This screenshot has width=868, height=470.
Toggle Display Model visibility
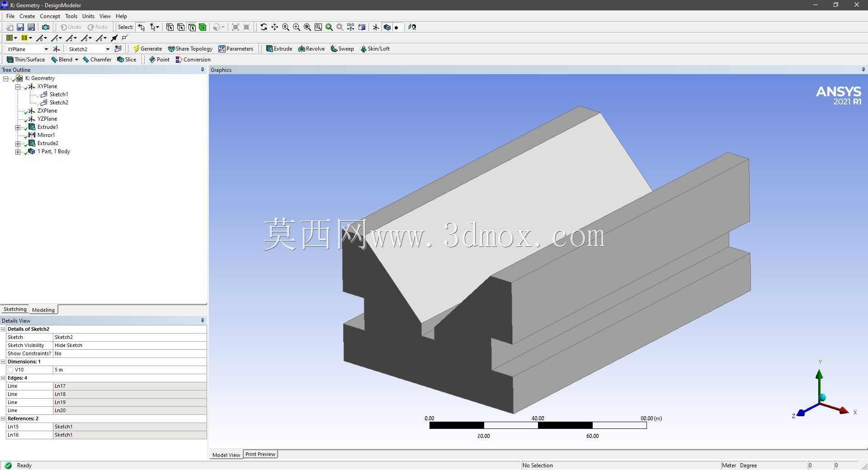[x=387, y=27]
